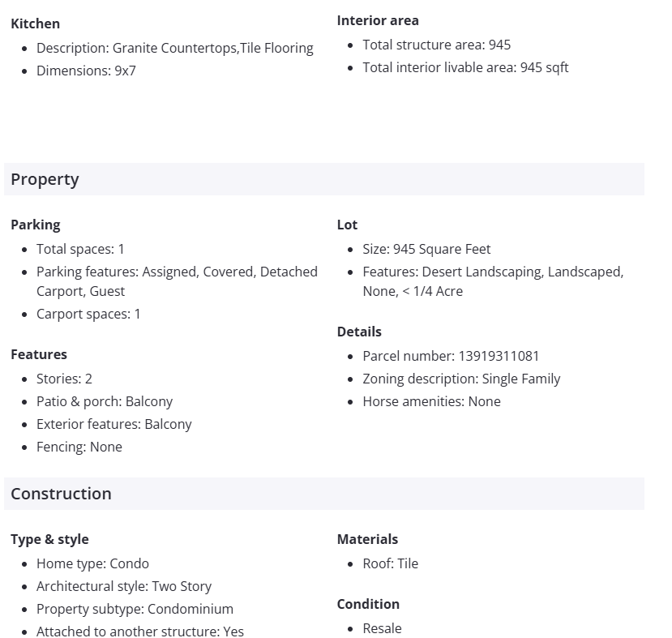Click the Roof: Tile line

[x=390, y=563]
